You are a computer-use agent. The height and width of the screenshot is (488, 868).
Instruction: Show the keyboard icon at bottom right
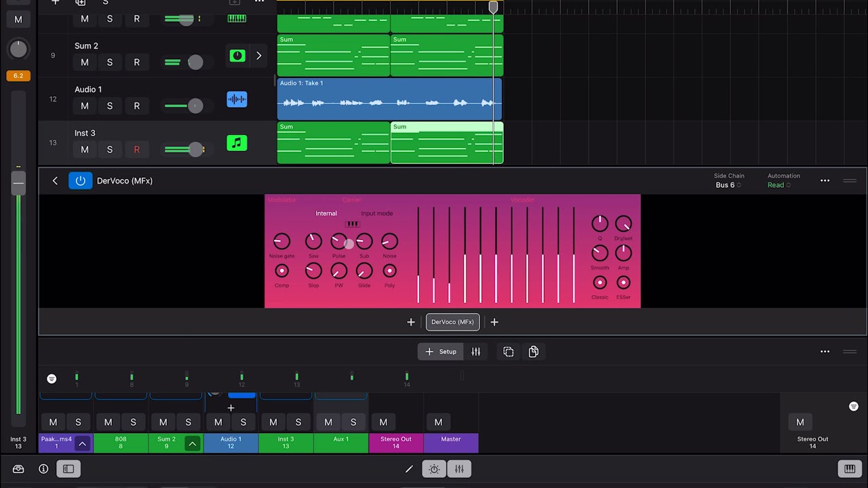(x=850, y=469)
